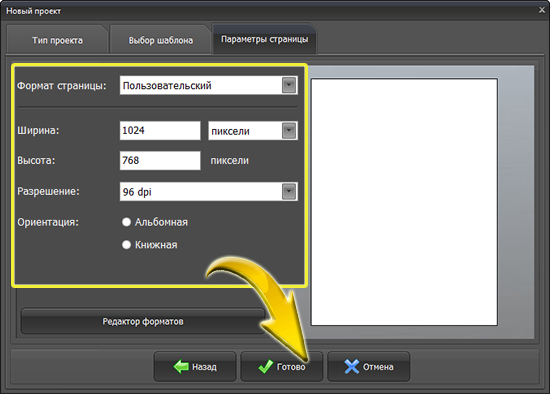
Task: Click the 96 dpi resolution combo box
Action: click(209, 192)
